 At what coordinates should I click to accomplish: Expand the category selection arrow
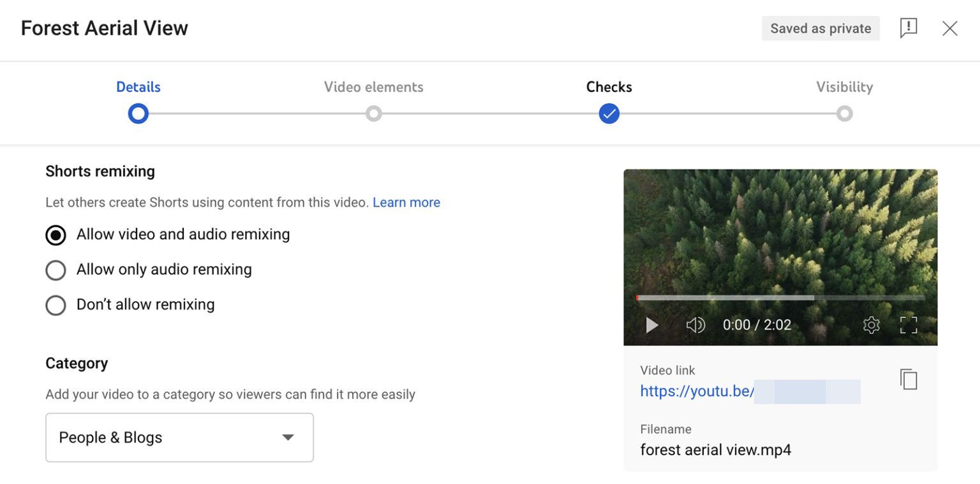[x=288, y=437]
